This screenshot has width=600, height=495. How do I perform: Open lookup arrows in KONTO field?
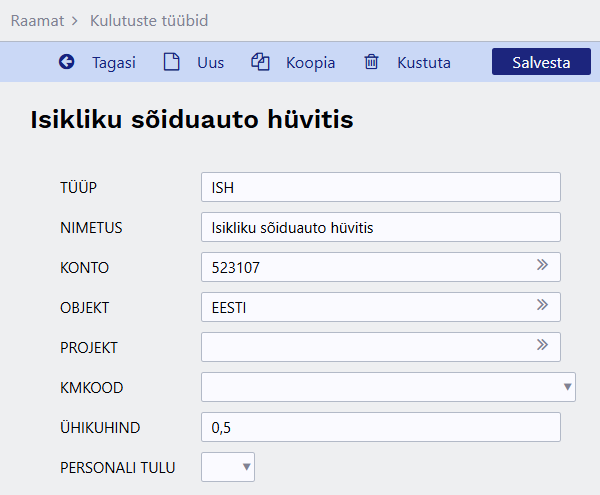tap(542, 266)
